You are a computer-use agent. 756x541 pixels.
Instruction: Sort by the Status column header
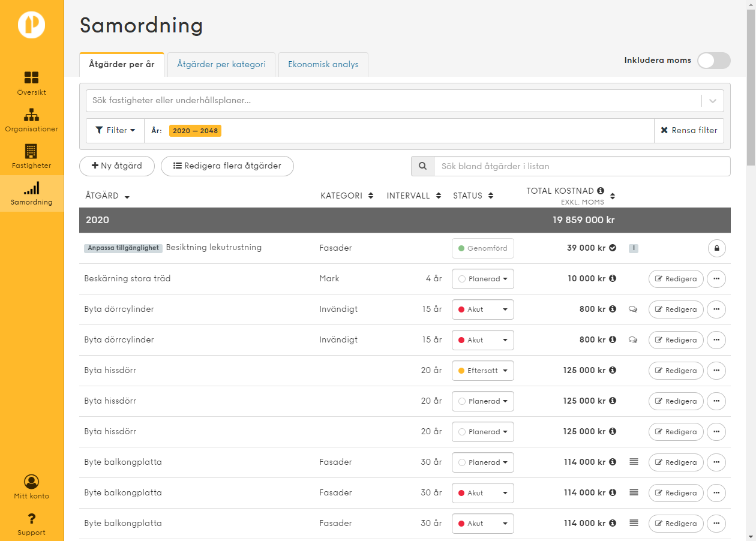click(x=473, y=196)
